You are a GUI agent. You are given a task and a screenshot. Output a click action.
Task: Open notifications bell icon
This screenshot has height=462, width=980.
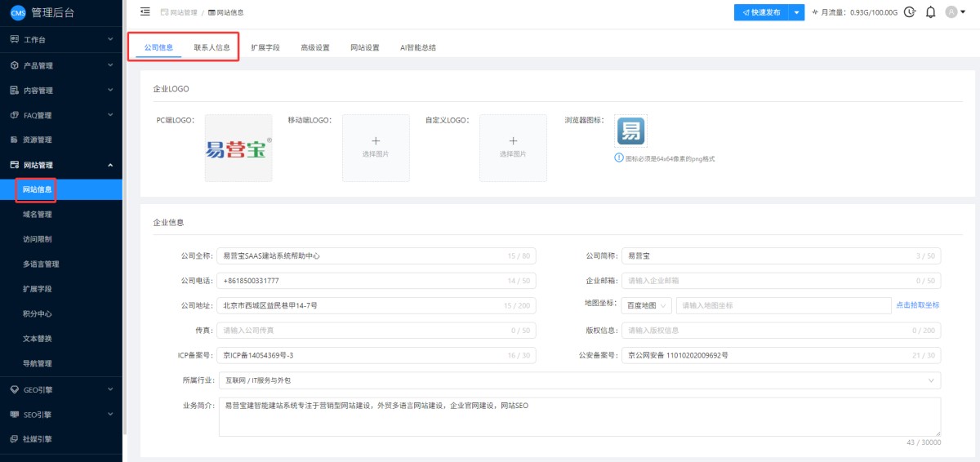click(x=930, y=12)
